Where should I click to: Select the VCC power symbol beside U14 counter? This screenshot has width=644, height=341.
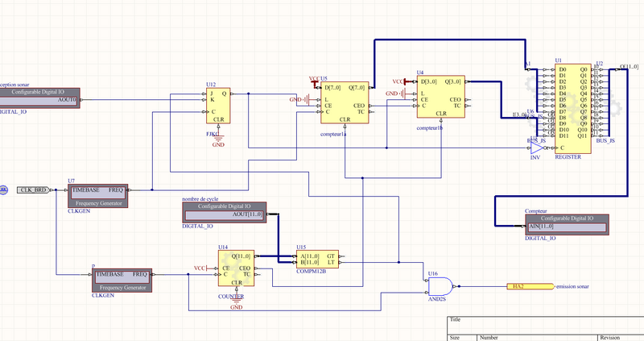click(200, 268)
